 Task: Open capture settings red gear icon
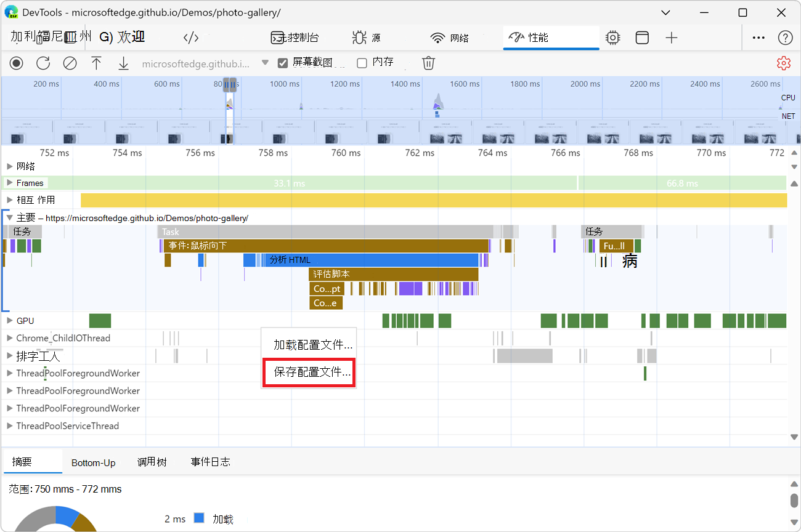point(784,63)
